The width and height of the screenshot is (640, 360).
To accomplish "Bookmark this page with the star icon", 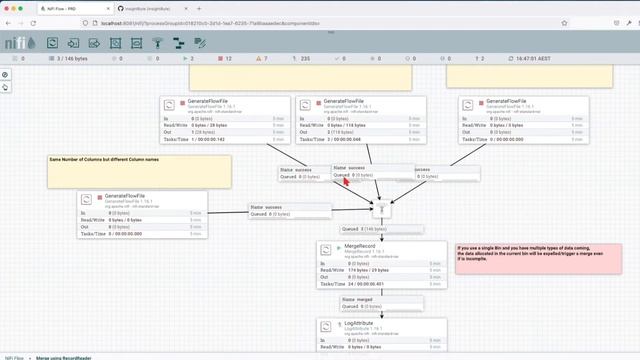I will click(564, 23).
